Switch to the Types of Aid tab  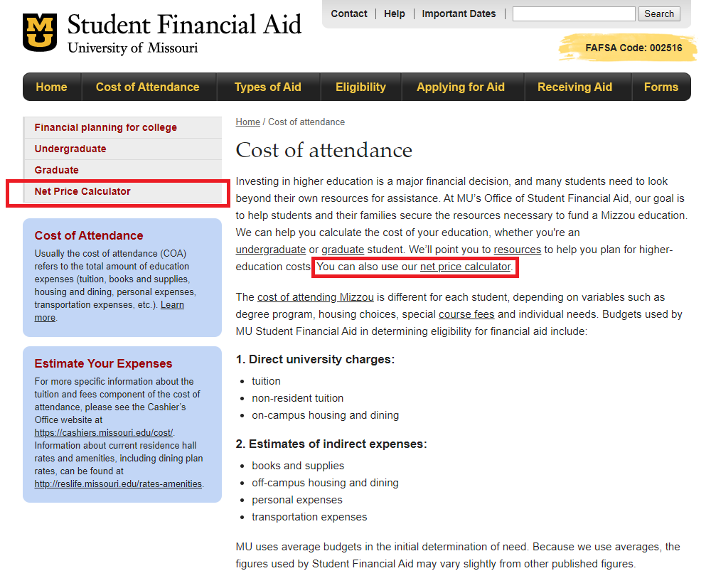click(267, 86)
